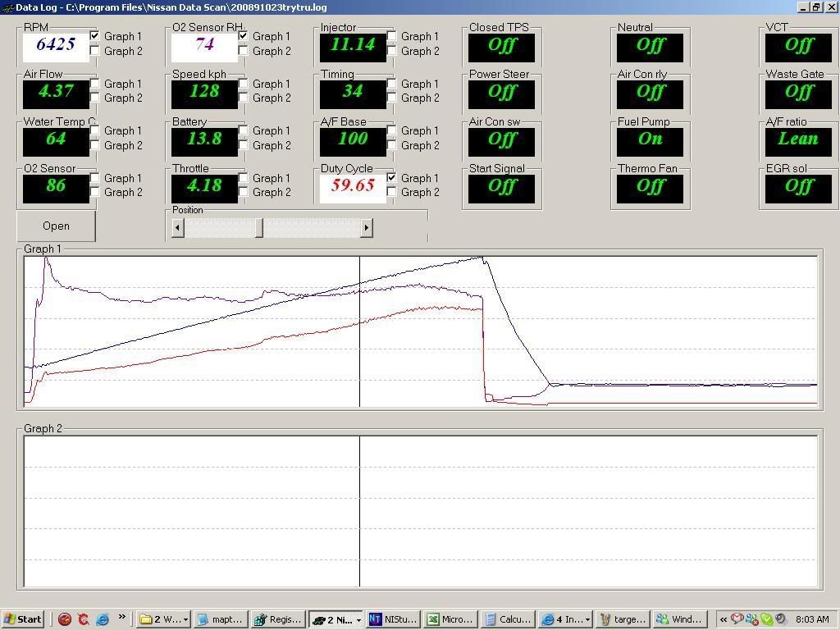
Task: Expand the grouped Internet Explorer taskbar windows
Action: coord(565,619)
